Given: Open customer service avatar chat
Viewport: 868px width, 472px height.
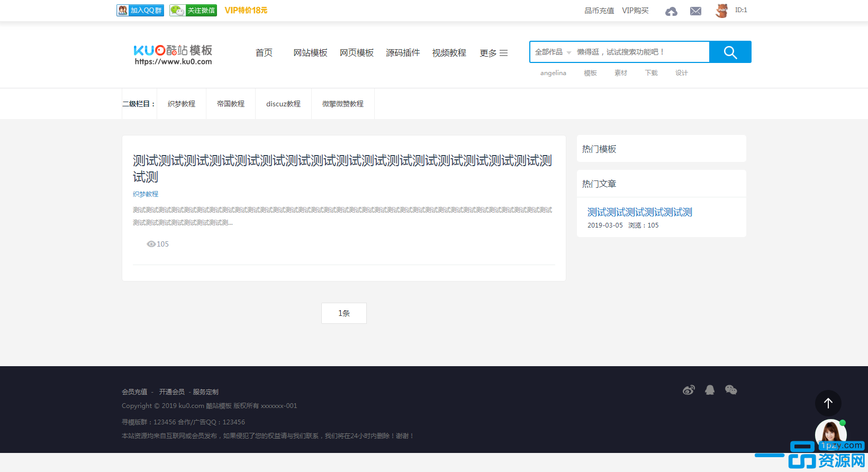Looking at the screenshot, I should pos(829,433).
